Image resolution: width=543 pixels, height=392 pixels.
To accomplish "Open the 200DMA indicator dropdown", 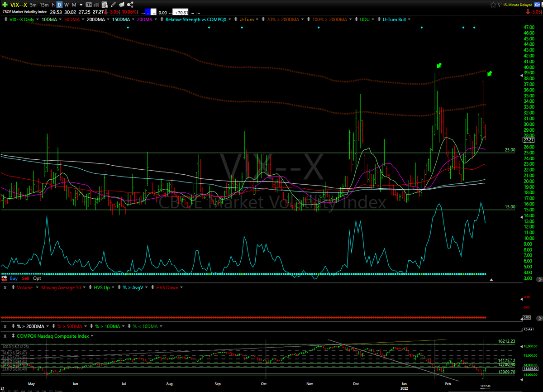I will (108, 20).
